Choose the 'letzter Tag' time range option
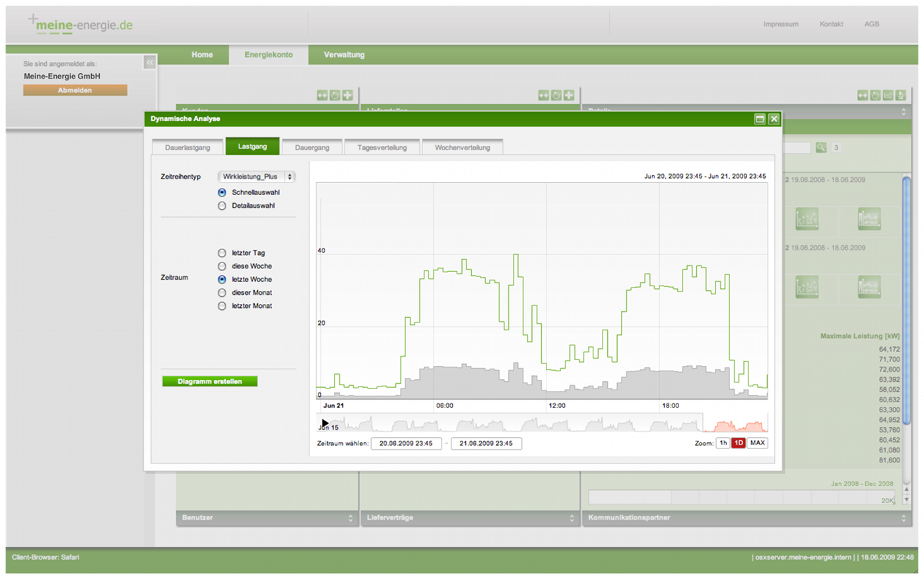The image size is (924, 579). pos(222,253)
